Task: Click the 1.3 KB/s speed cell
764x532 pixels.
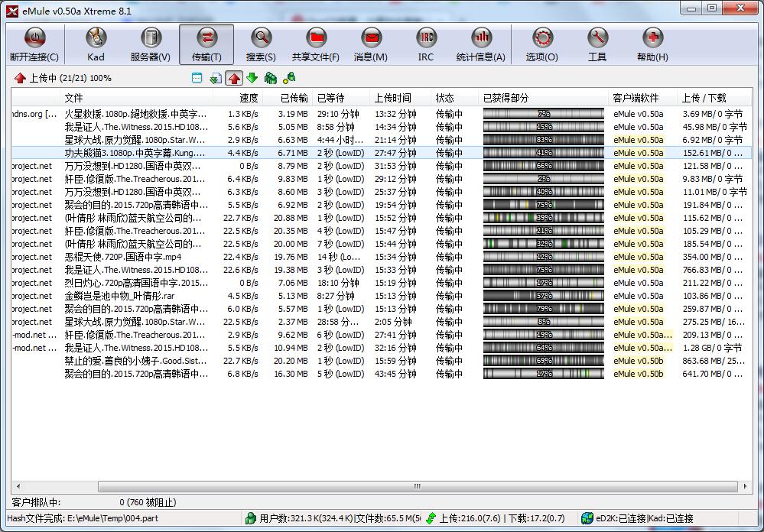Action: 243,114
